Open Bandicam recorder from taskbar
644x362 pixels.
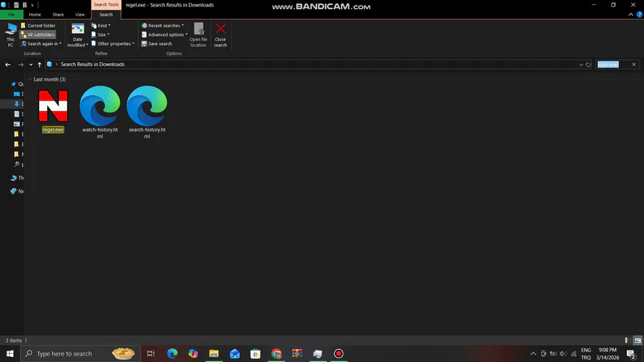coord(338,353)
